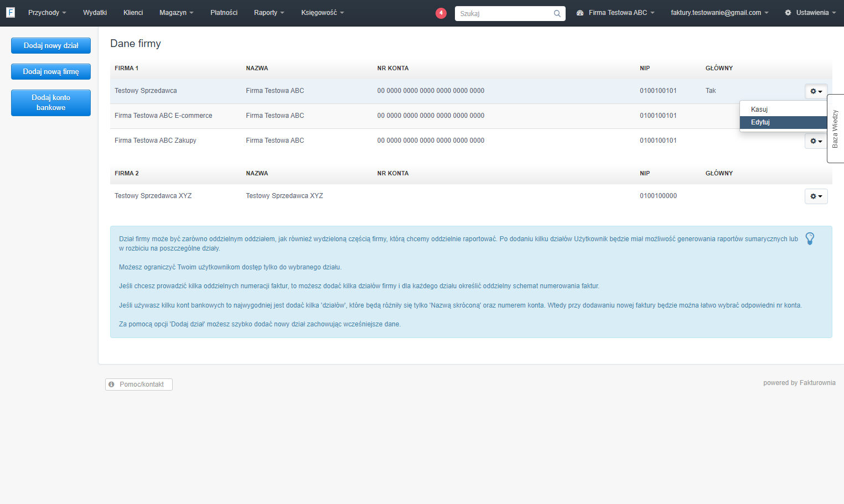Viewport: 844px width, 504px height.
Task: Open the faktury.testowanie@gmail.com account menu
Action: pos(719,13)
